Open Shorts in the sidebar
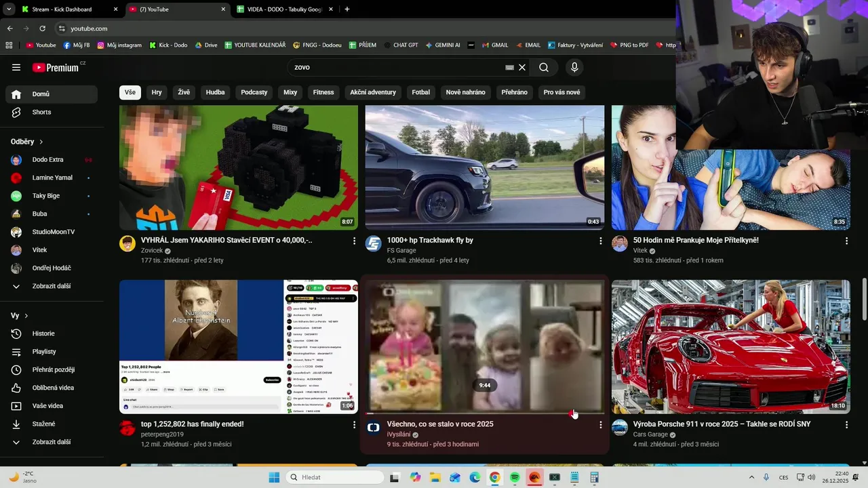868x488 pixels. tap(52, 112)
